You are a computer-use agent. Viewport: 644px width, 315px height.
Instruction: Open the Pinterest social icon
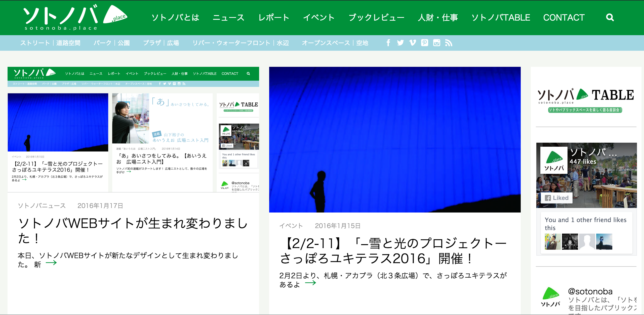[425, 43]
